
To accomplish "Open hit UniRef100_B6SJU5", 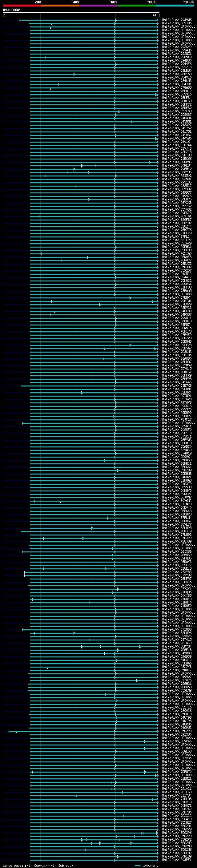I will click(176, 23).
